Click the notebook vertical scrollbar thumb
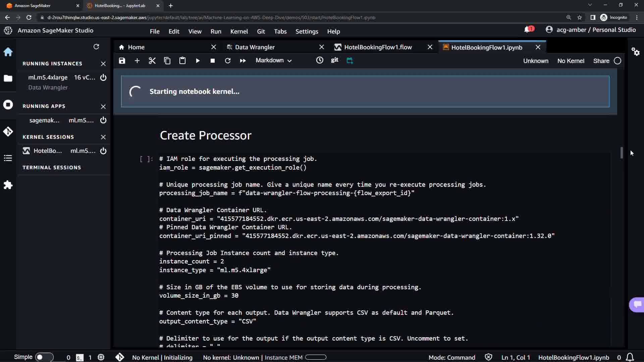The width and height of the screenshot is (644, 362). (622, 153)
